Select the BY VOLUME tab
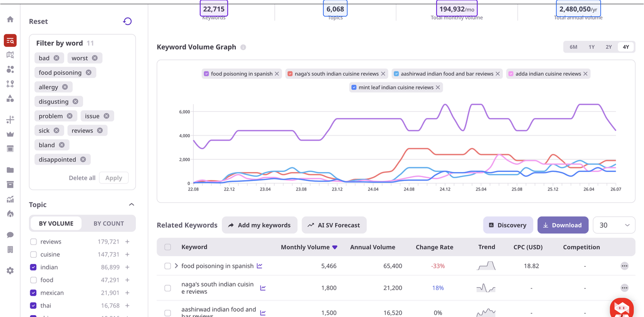 pos(56,223)
